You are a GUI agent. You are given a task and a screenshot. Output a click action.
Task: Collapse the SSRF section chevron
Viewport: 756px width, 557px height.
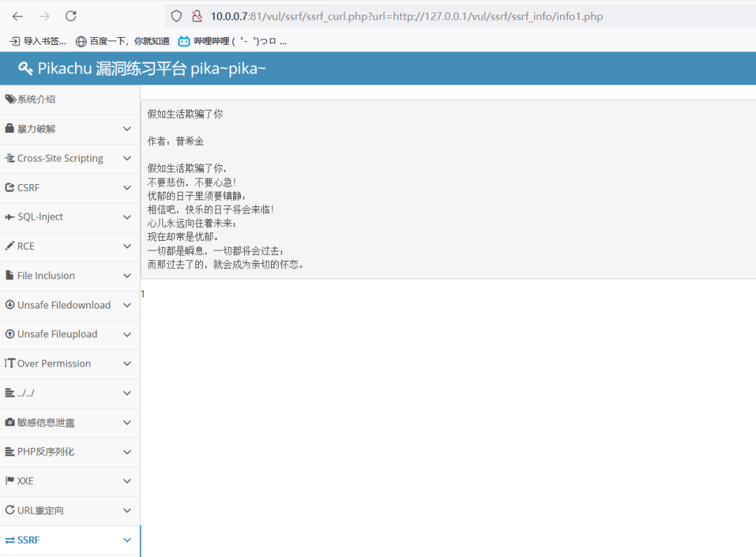tap(127, 540)
